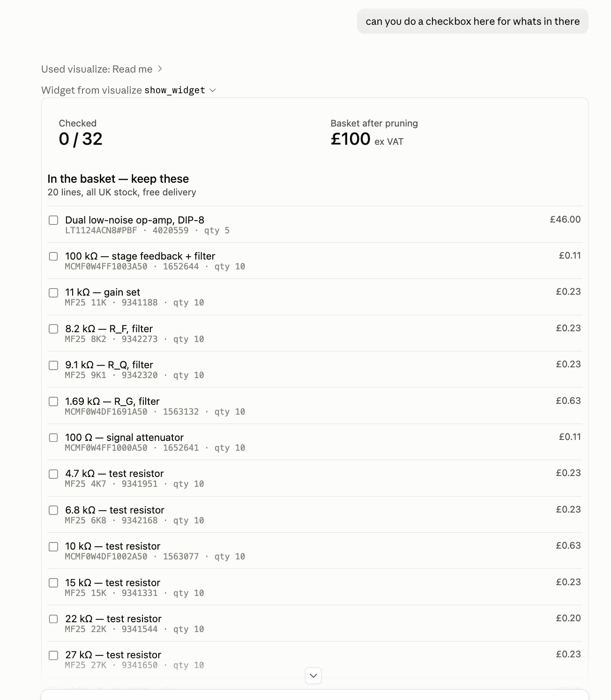Tick the 22 kΩ test resistor checkbox
This screenshot has height=700, width=611.
pyautogui.click(x=53, y=619)
